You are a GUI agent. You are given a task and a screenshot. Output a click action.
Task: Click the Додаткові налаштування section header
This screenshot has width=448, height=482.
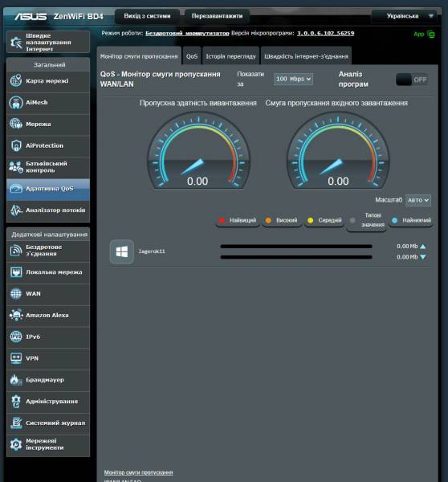pyautogui.click(x=48, y=235)
